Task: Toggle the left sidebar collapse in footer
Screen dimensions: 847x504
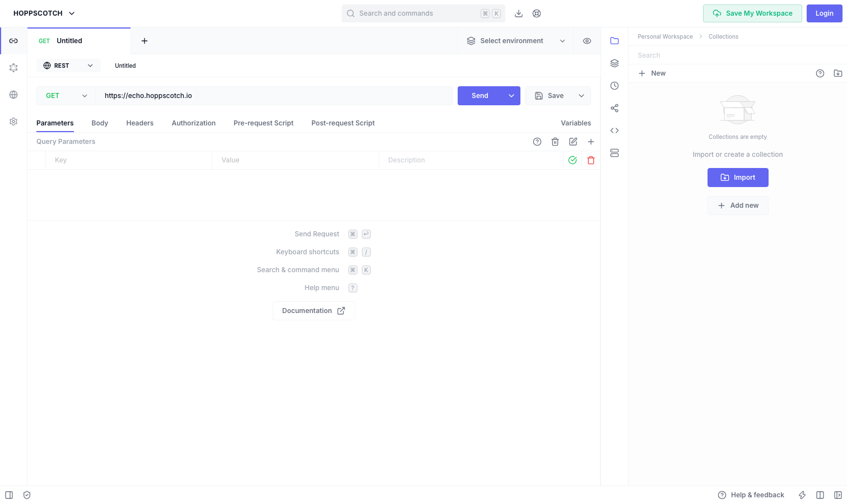Action: (9, 495)
